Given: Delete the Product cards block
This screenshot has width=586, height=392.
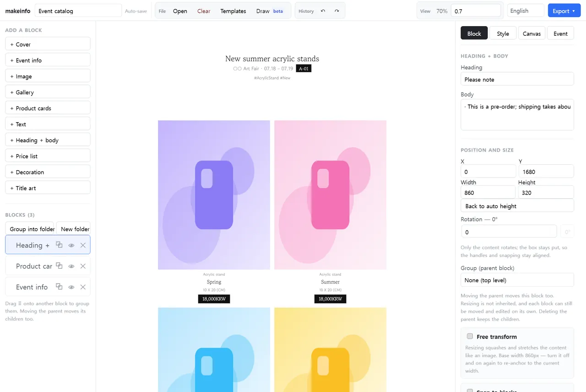Looking at the screenshot, I should coord(83,266).
